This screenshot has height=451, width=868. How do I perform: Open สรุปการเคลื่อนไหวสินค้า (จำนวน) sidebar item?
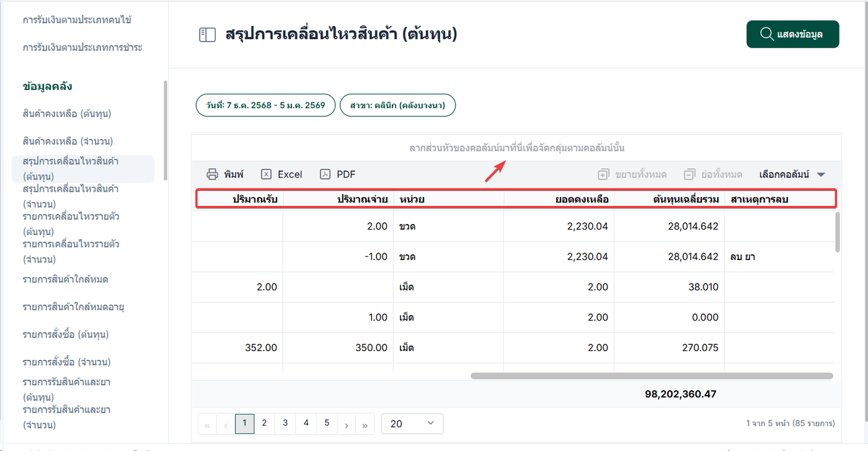coord(71,196)
